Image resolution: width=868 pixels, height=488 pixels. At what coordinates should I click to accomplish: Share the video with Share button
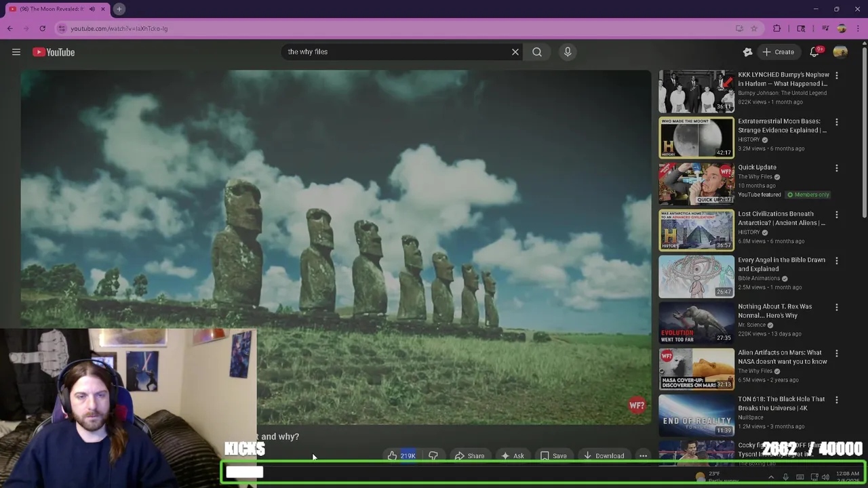(x=469, y=456)
